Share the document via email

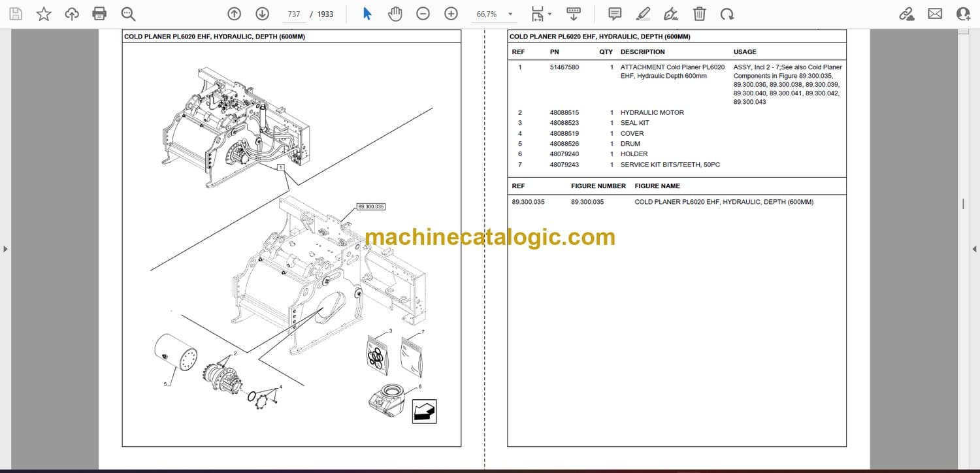(935, 14)
